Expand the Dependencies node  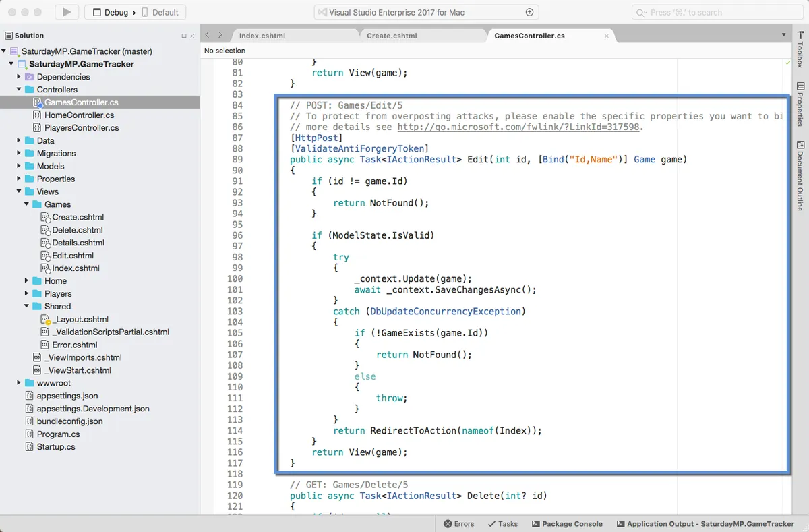(x=20, y=77)
